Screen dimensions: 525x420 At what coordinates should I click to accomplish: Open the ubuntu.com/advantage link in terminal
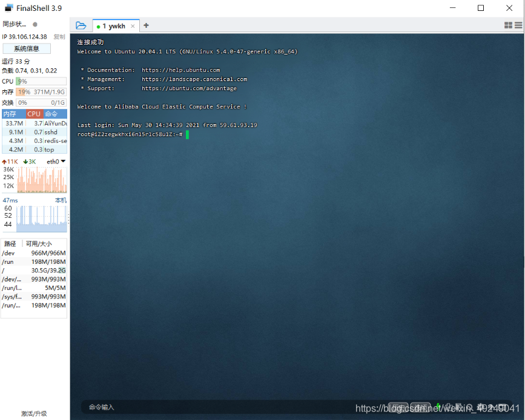(x=189, y=88)
